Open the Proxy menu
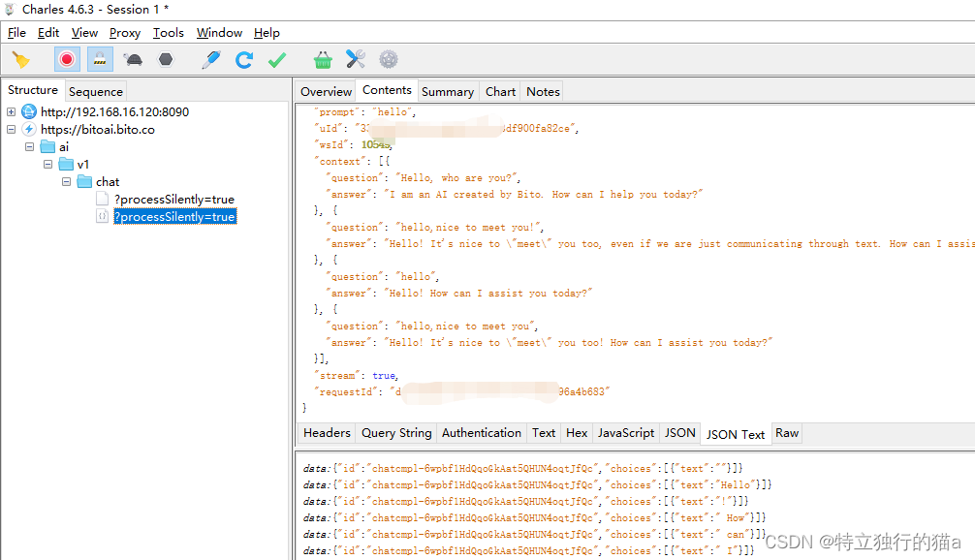 [125, 33]
